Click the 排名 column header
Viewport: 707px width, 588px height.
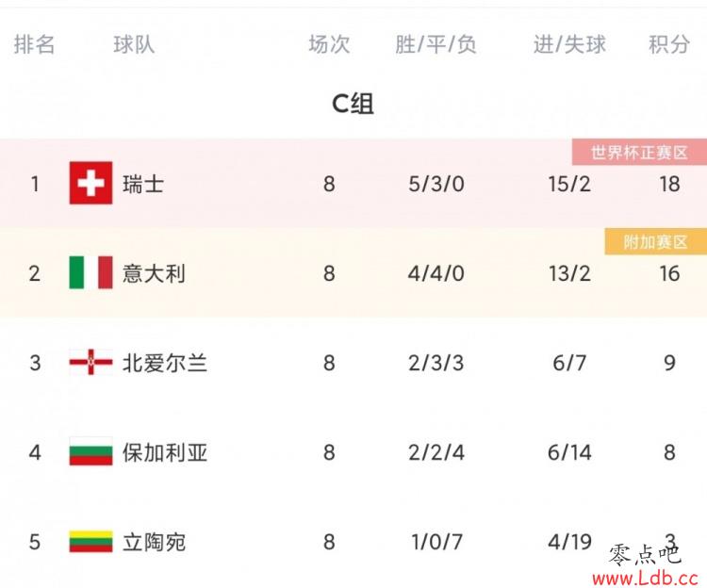34,44
